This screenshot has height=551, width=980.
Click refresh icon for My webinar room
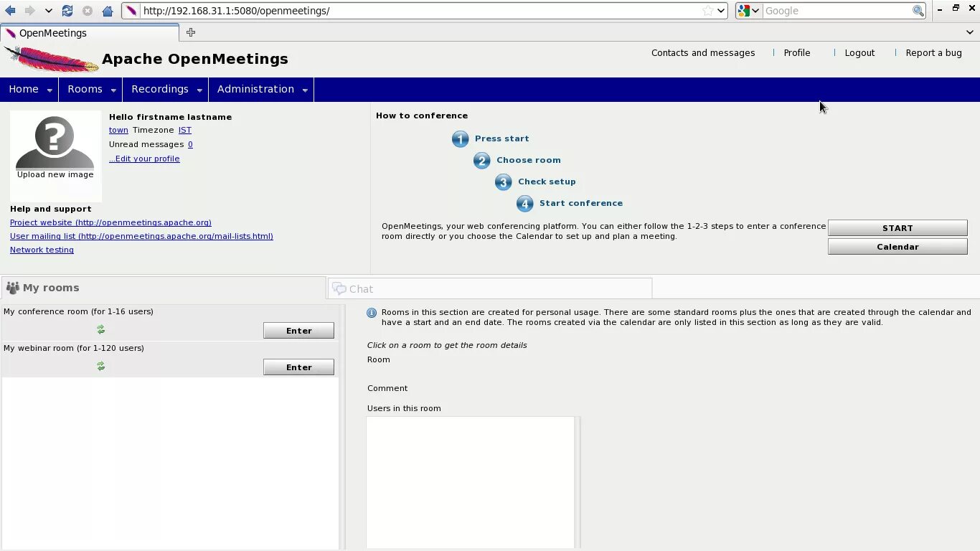(101, 366)
